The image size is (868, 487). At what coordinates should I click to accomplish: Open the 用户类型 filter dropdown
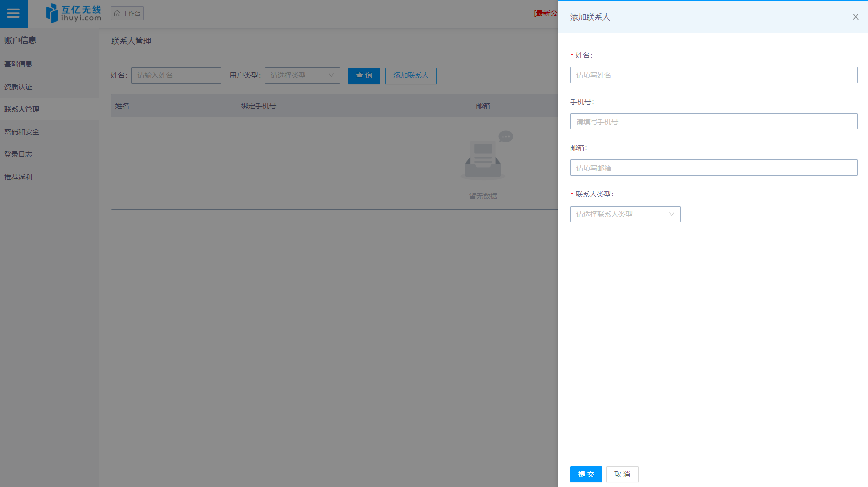[302, 75]
